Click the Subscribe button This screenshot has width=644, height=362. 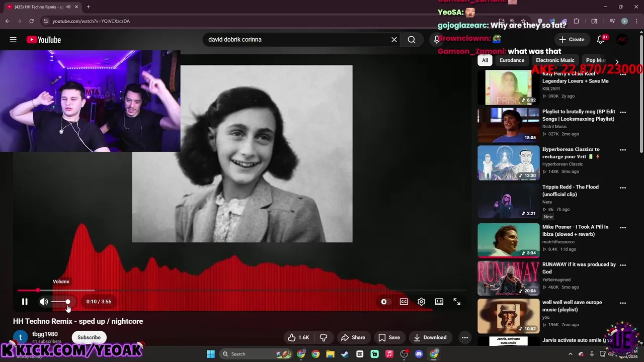coord(89,337)
